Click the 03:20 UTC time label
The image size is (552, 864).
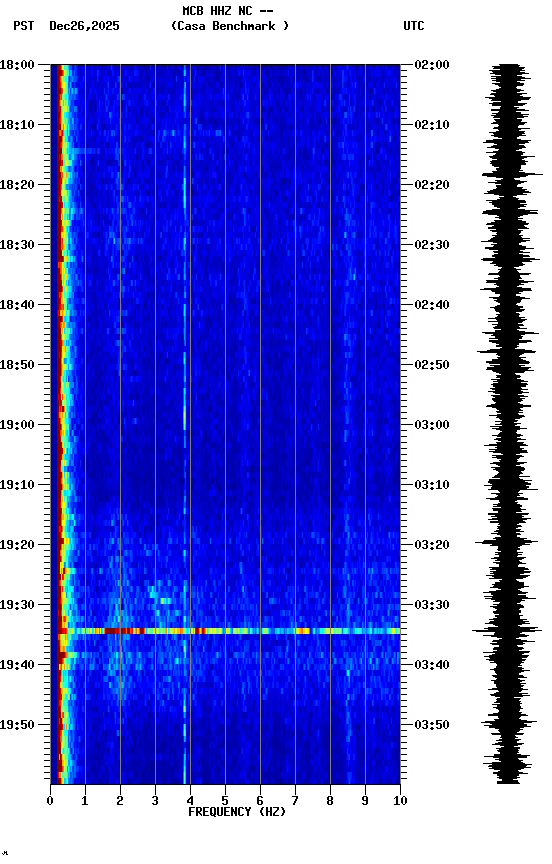tap(432, 546)
